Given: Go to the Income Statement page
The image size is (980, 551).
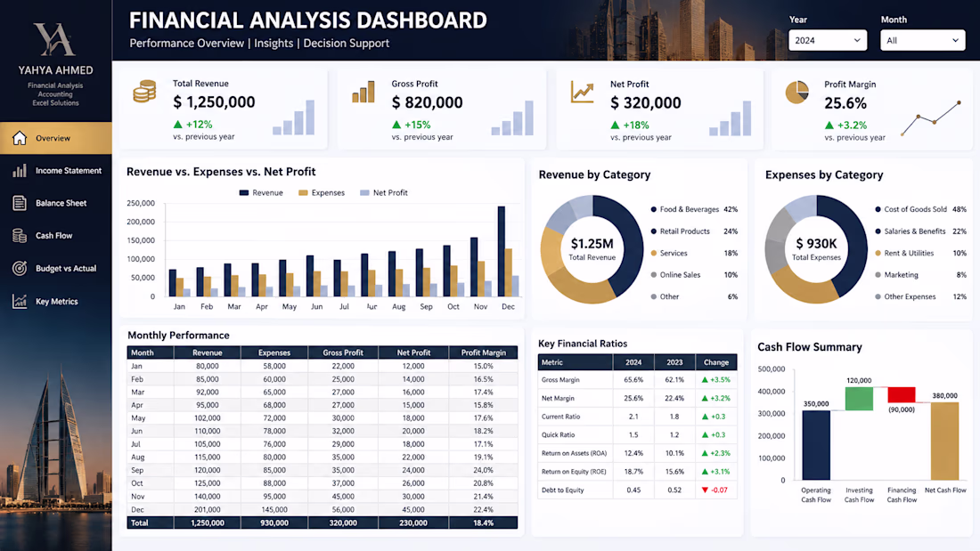Looking at the screenshot, I should [68, 171].
